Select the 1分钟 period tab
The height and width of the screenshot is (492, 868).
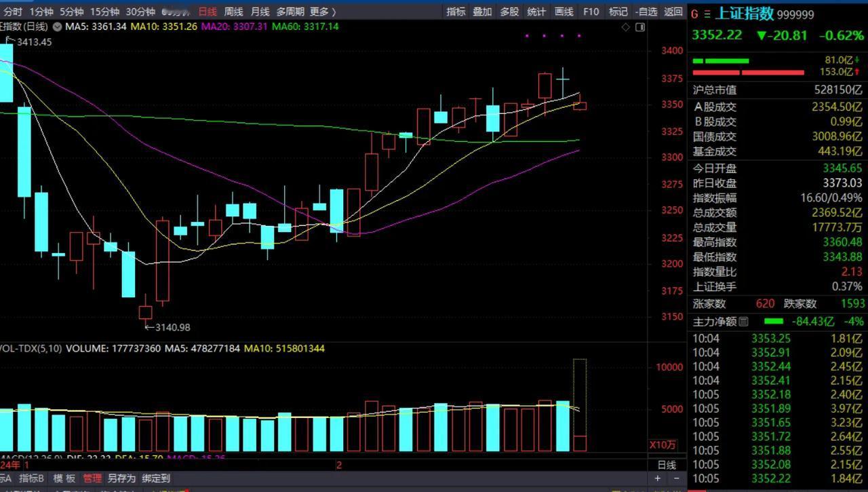tap(41, 12)
